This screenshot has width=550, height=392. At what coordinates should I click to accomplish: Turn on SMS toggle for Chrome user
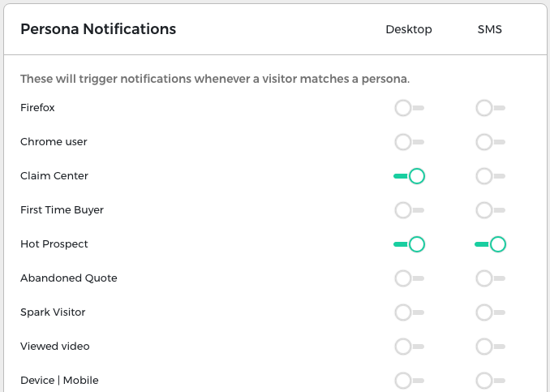(x=490, y=142)
